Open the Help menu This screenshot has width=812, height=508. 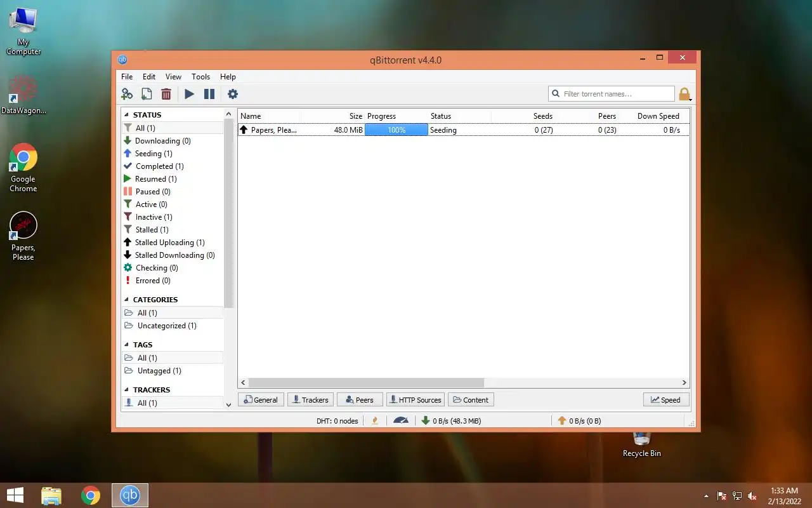[x=228, y=77]
